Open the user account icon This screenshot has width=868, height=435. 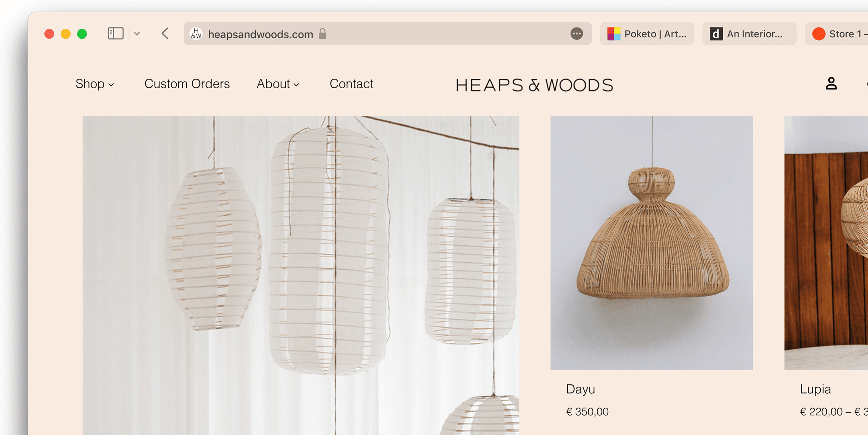coord(831,83)
